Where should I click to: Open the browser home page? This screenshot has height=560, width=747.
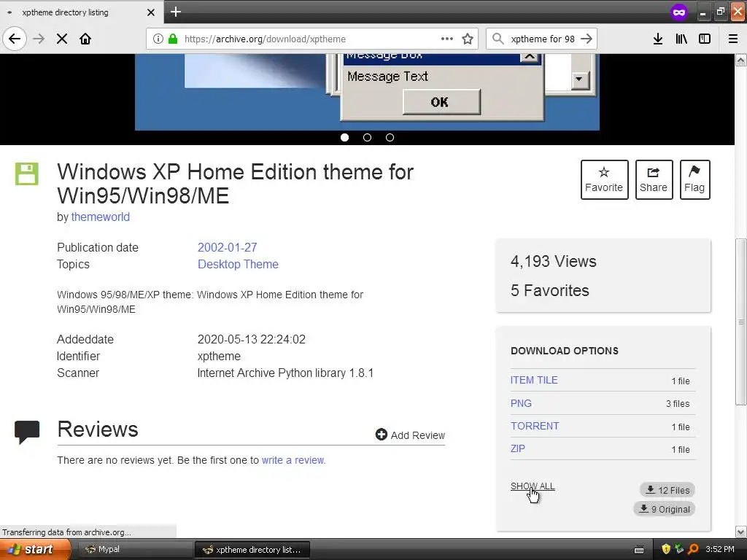click(x=85, y=39)
